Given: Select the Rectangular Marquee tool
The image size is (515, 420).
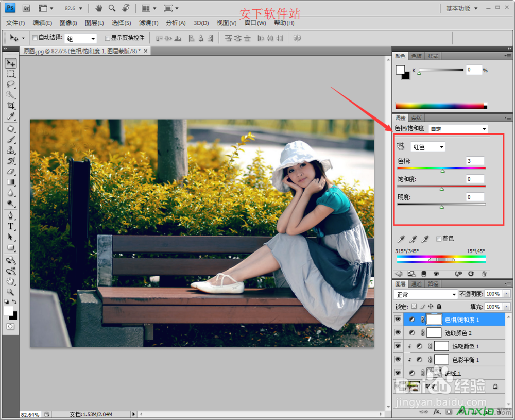Looking at the screenshot, I should point(10,74).
